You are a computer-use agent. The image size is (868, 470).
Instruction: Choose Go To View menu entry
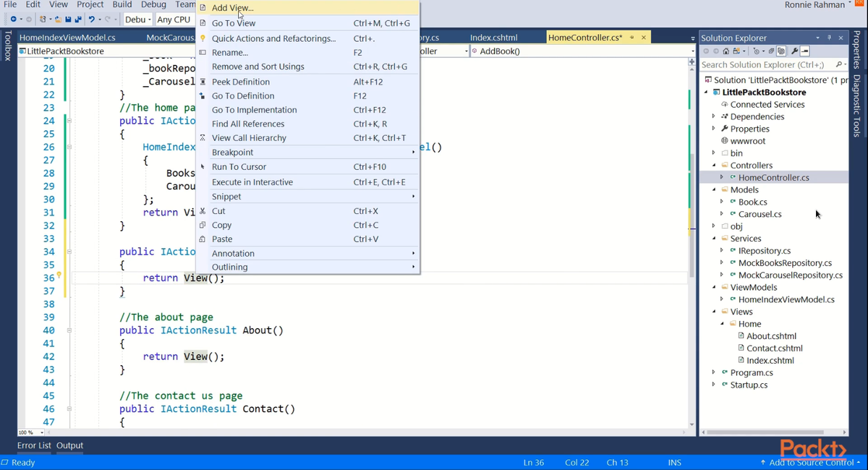click(x=308, y=23)
